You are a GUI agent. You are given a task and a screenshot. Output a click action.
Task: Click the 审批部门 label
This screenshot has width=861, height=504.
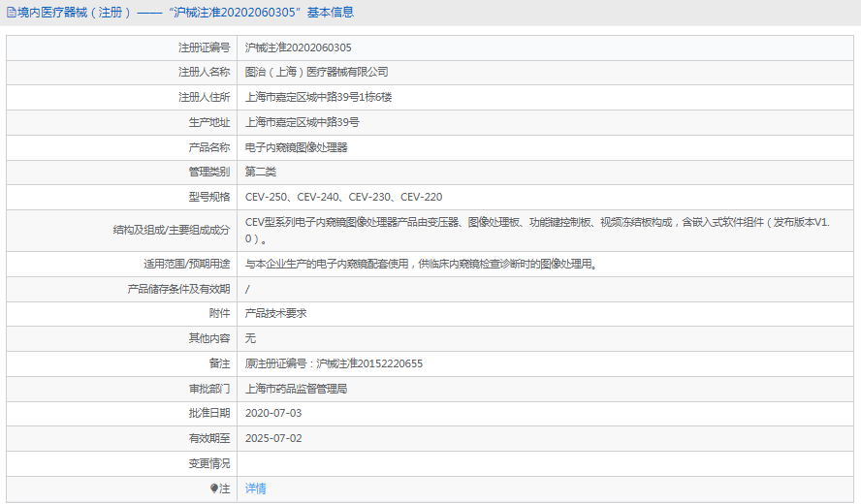point(209,389)
